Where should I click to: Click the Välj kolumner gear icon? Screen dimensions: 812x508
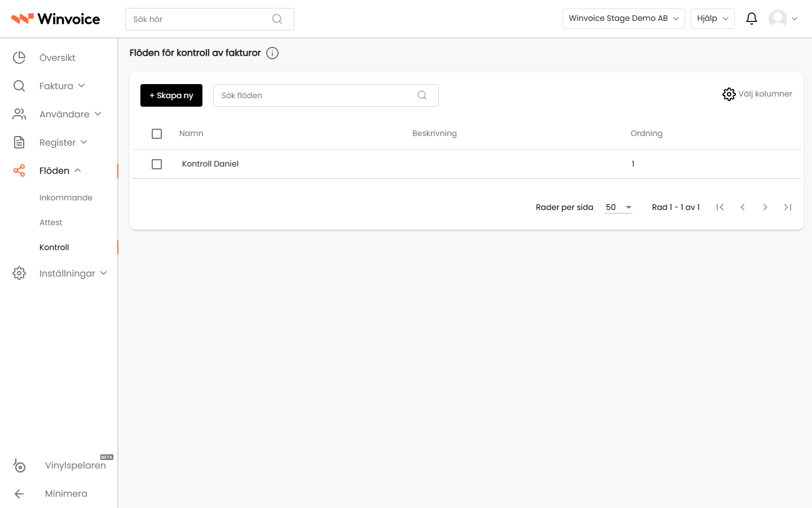tap(729, 94)
